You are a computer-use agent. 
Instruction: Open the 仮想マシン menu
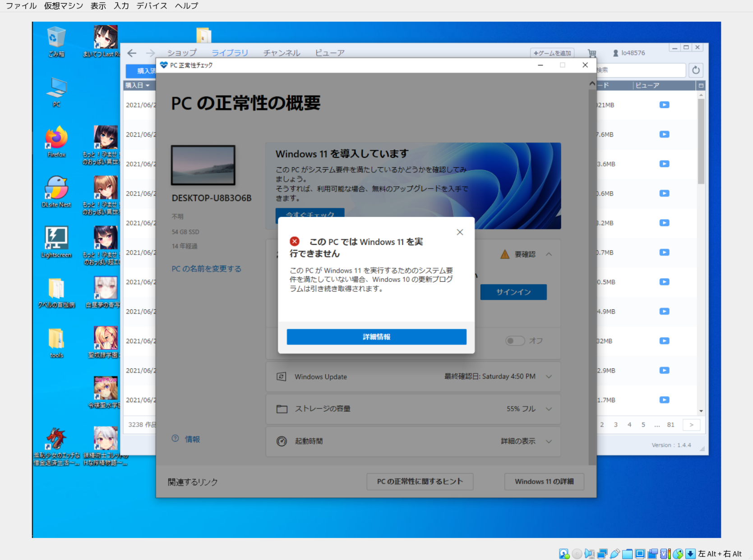[x=64, y=6]
